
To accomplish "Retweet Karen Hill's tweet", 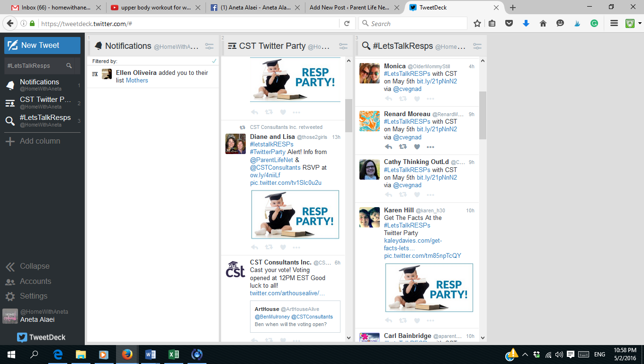I will tap(403, 320).
